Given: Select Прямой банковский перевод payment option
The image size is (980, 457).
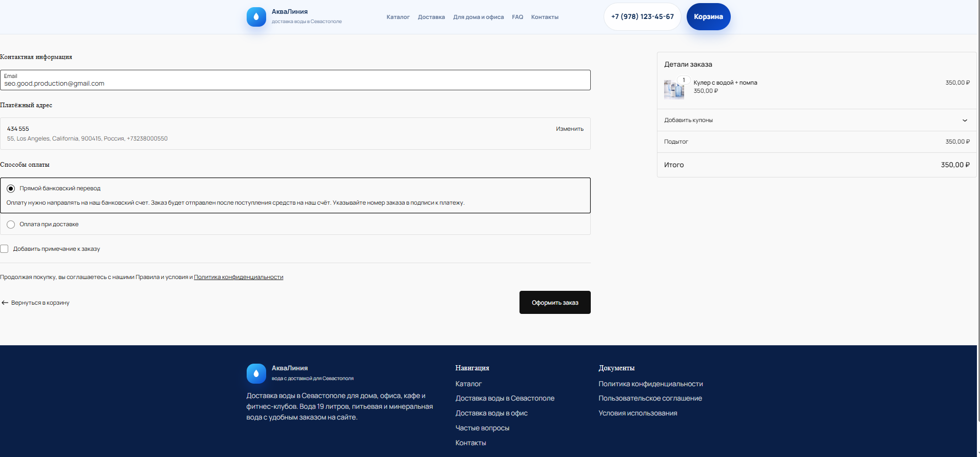Looking at the screenshot, I should [x=11, y=189].
